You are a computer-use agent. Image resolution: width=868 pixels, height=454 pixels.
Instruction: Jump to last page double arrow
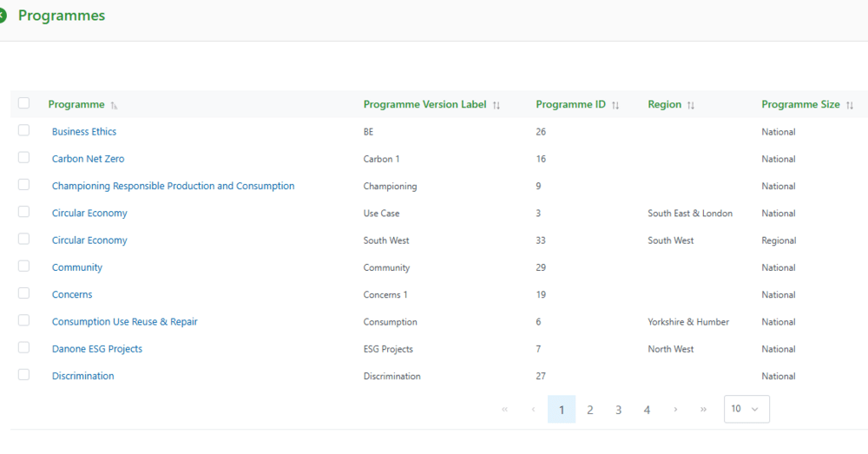pyautogui.click(x=703, y=409)
